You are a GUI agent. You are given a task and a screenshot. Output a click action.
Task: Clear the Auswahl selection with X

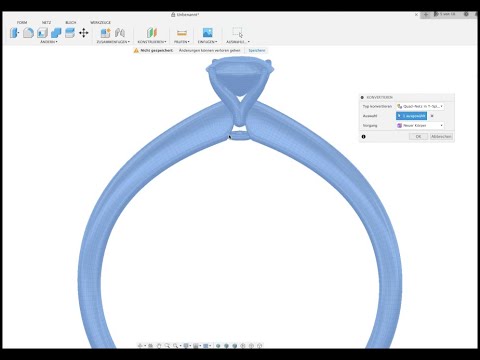(432, 116)
